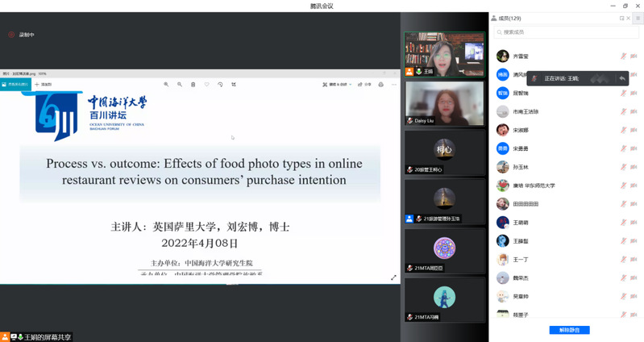Toggle microphone icon for member 宋淑娜
The image size is (644, 342).
[623, 130]
